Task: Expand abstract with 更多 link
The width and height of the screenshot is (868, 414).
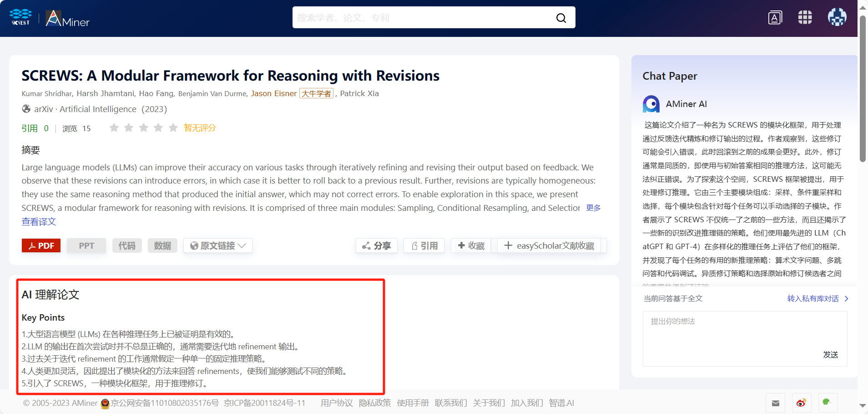Action: (593, 208)
